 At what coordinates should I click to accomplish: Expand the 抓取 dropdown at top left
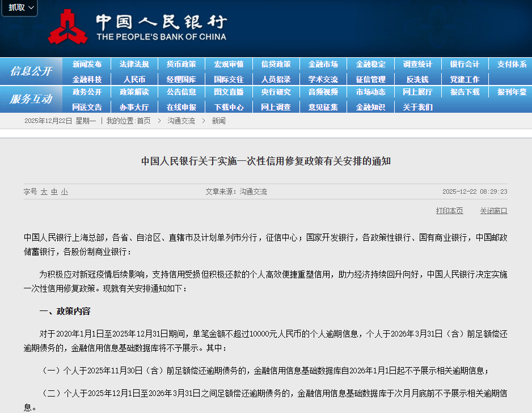[20, 8]
